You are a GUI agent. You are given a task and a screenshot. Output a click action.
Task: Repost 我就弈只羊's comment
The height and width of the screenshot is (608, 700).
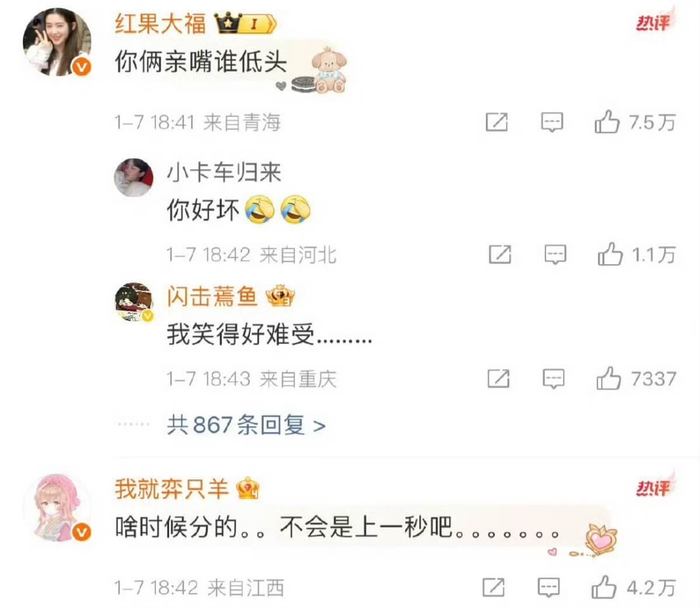coord(494,587)
